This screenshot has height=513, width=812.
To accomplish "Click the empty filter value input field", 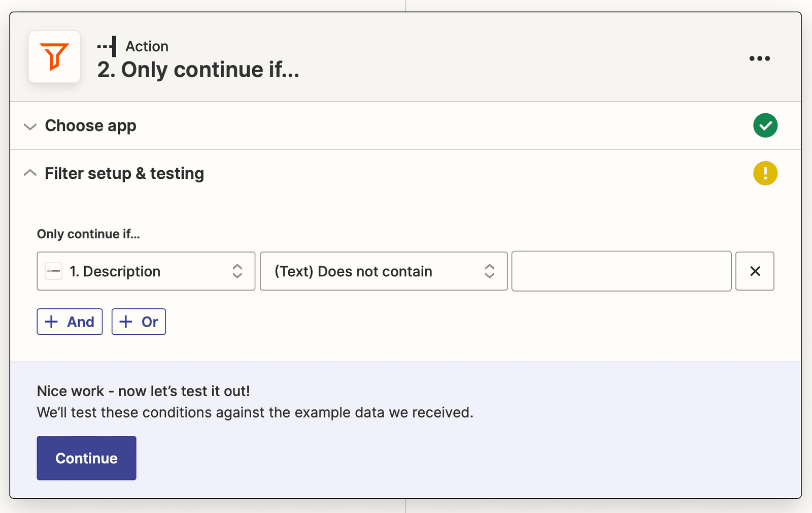I will coord(621,271).
